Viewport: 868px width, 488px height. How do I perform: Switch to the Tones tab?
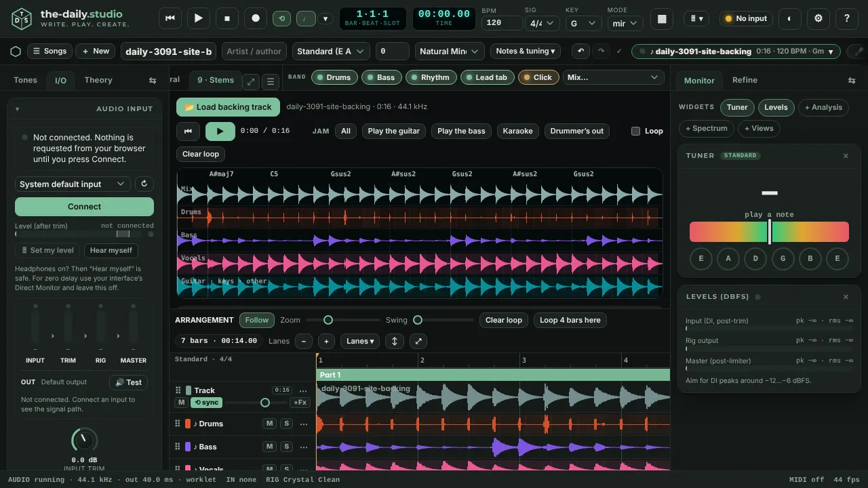(x=26, y=80)
